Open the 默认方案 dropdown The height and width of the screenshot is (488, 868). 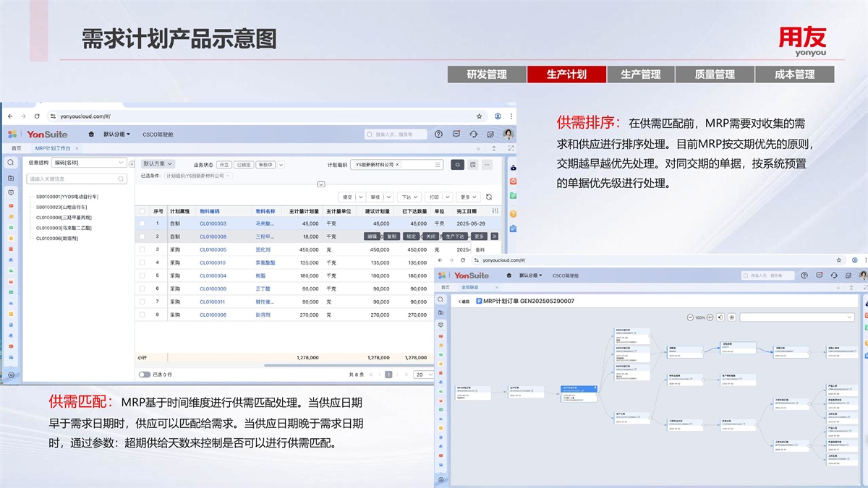[x=158, y=164]
